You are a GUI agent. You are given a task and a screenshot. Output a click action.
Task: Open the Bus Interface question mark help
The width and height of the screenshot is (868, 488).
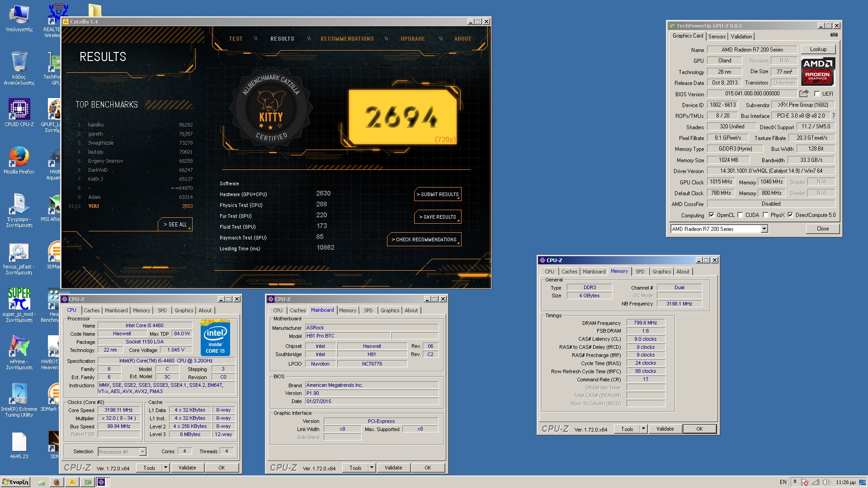tap(833, 116)
